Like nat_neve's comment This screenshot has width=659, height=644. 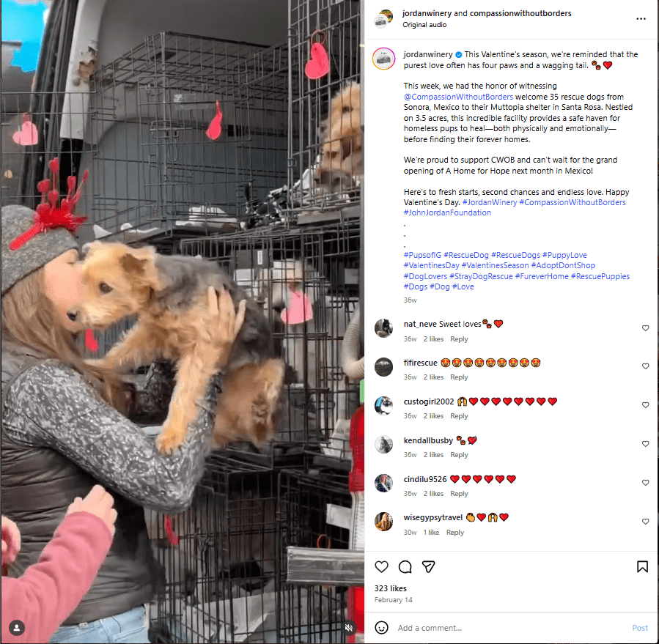[x=645, y=328]
